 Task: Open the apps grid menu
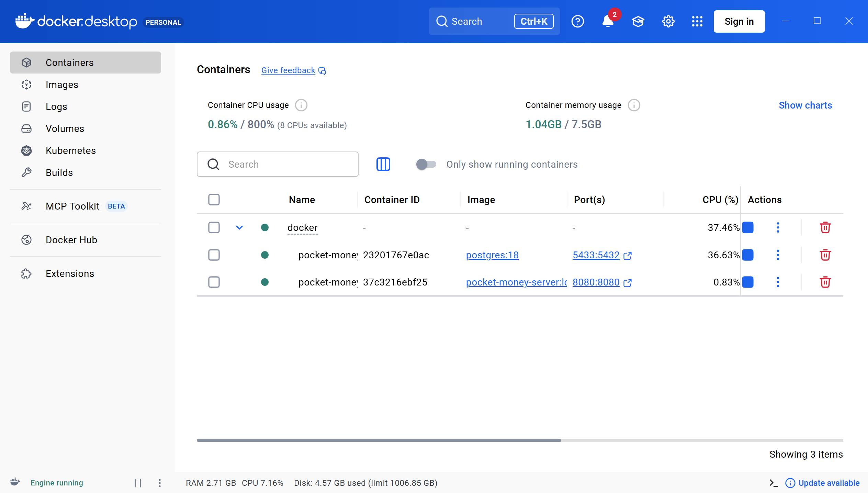pos(697,21)
